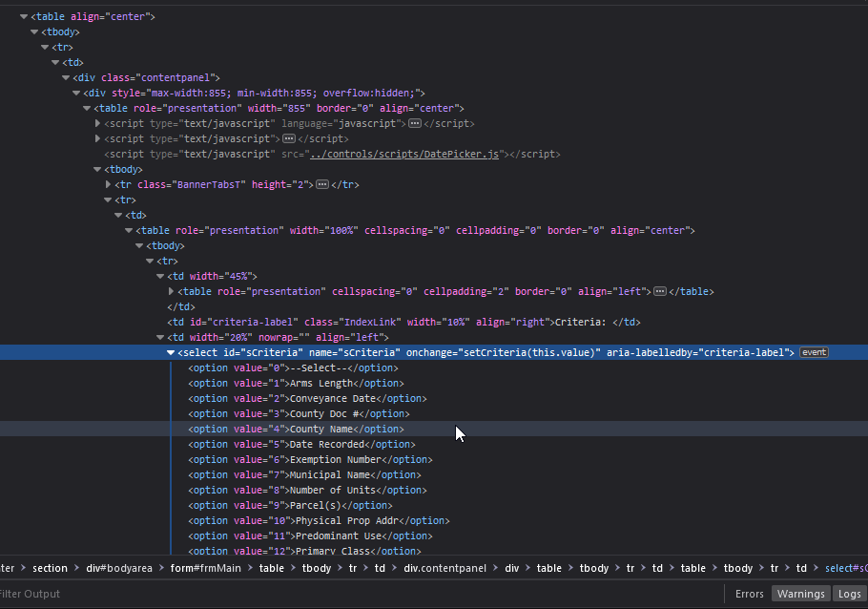Click the event badge on select element
This screenshot has height=609, width=868.
(814, 352)
